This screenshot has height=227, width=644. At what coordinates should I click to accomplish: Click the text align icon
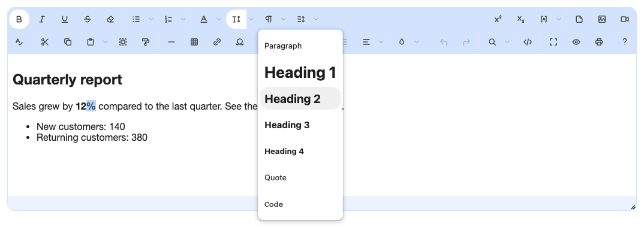pyautogui.click(x=366, y=42)
